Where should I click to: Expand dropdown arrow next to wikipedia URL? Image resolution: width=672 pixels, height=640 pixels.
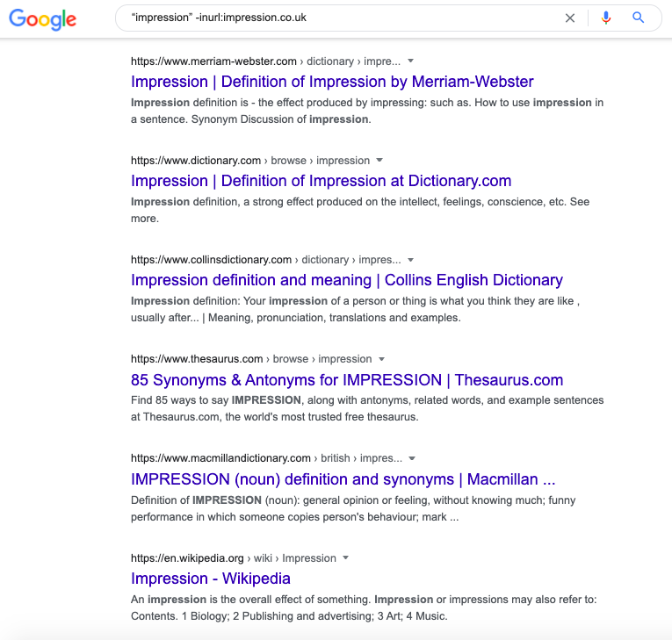point(346,557)
